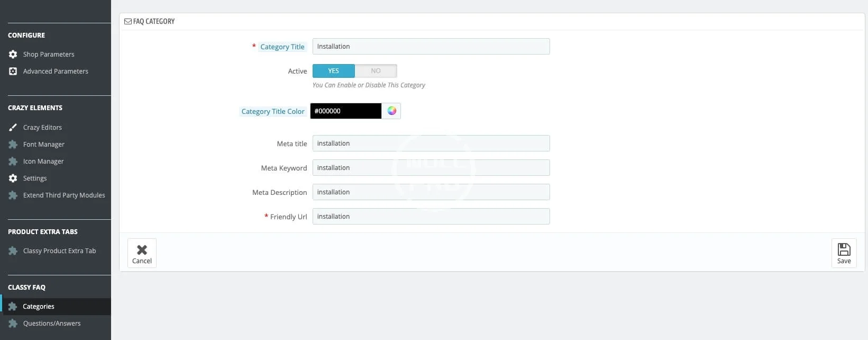Image resolution: width=868 pixels, height=340 pixels.
Task: Open the color wheel picker icon
Action: point(391,111)
